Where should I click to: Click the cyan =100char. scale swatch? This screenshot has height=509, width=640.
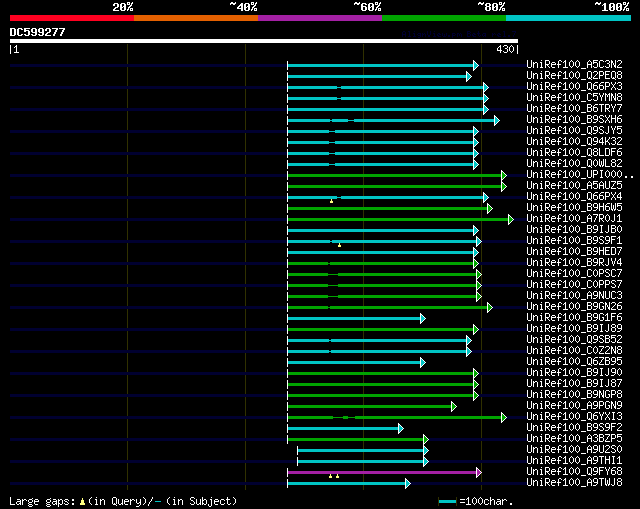click(447, 502)
